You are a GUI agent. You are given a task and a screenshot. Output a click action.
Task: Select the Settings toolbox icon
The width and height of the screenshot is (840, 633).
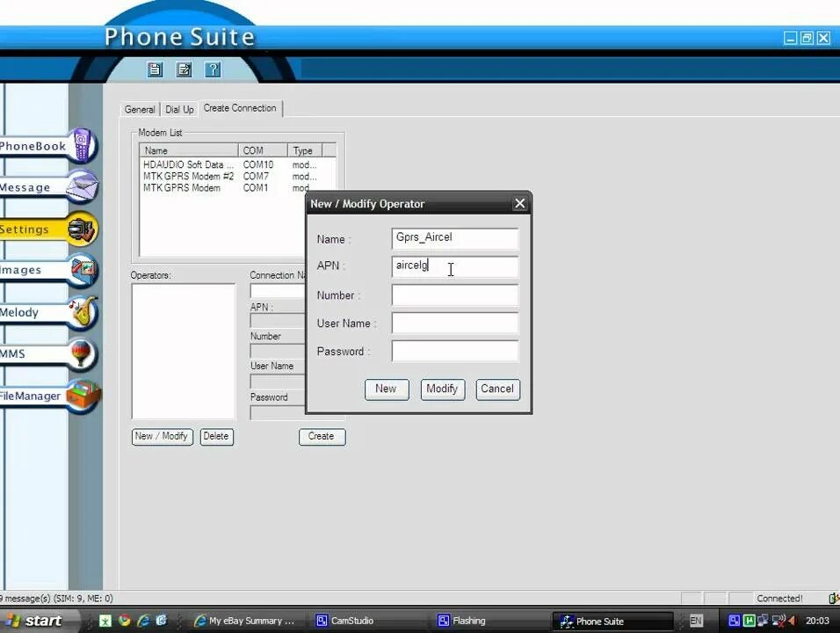click(x=82, y=229)
